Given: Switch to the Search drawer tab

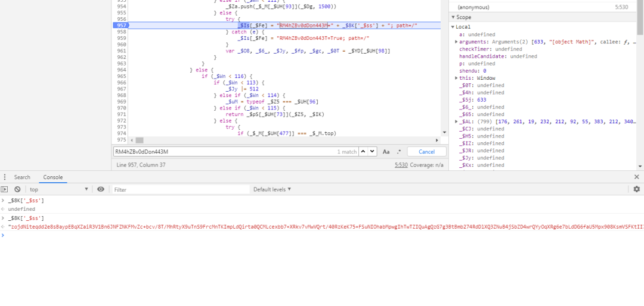Looking at the screenshot, I should (22, 177).
